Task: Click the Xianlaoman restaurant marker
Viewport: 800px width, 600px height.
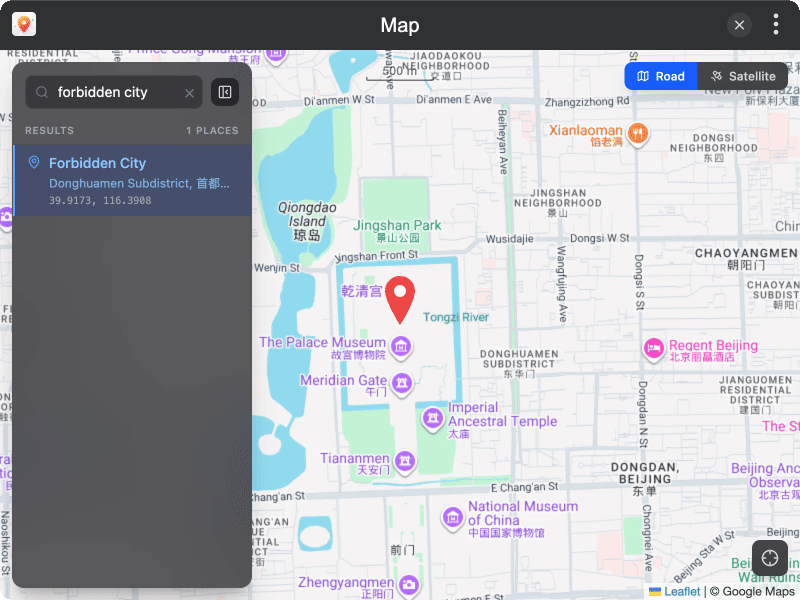Action: 638,134
